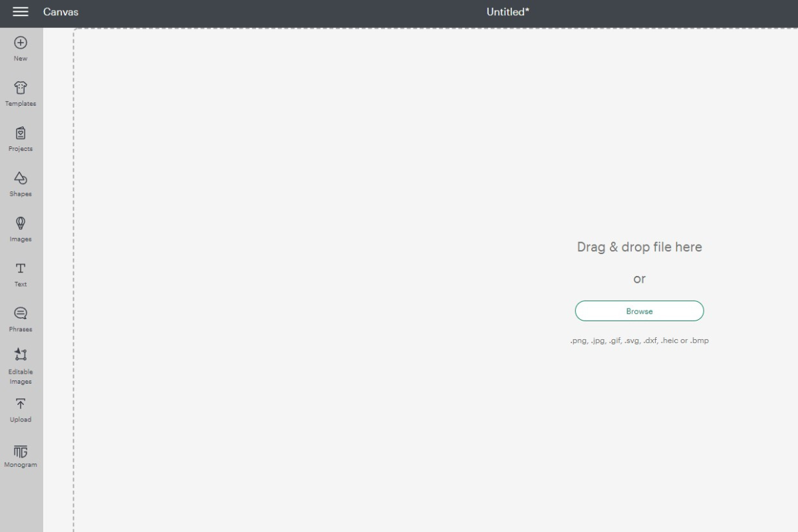Create a New canvas project
Viewport: 798px width, 532px height.
(x=21, y=49)
